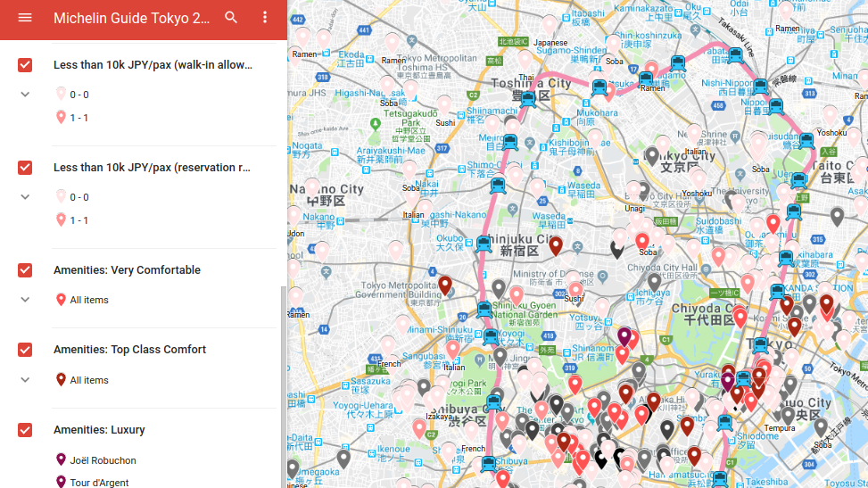868x488 pixels.
Task: Click the Tokyo Metropolitan HS school icon
Action: [x=411, y=40]
